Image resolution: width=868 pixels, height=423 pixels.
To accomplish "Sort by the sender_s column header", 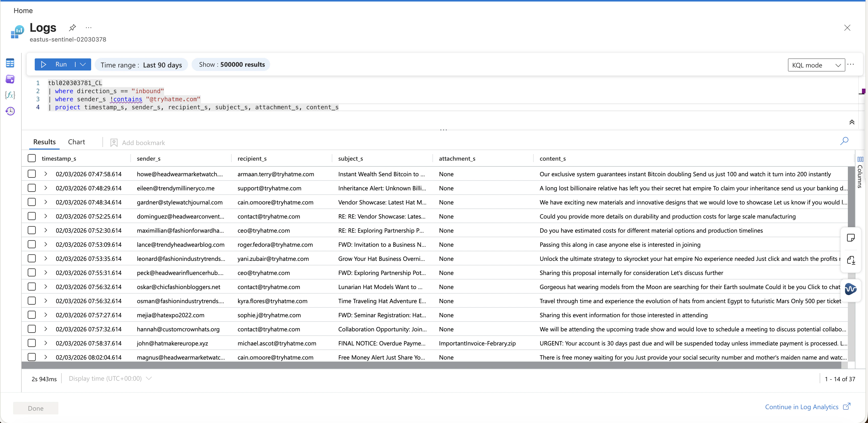I will click(149, 158).
